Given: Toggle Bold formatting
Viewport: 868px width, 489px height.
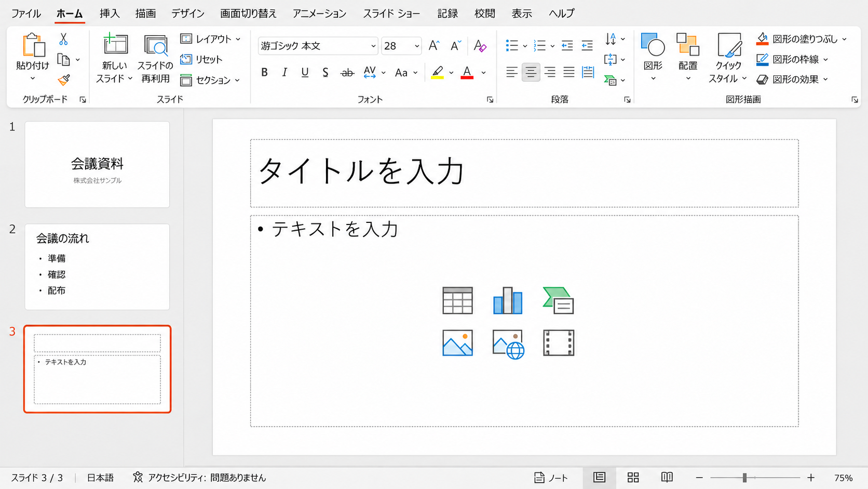Looking at the screenshot, I should pyautogui.click(x=264, y=73).
